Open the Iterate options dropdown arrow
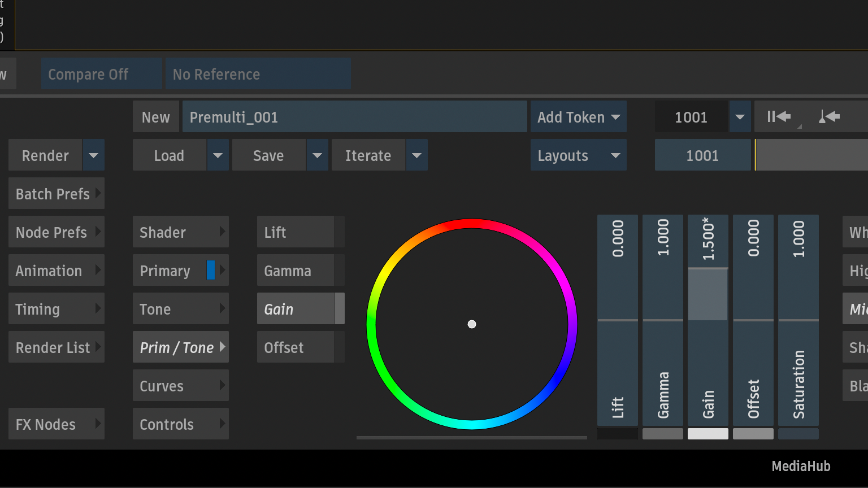Viewport: 868px width, 488px height. 416,155
